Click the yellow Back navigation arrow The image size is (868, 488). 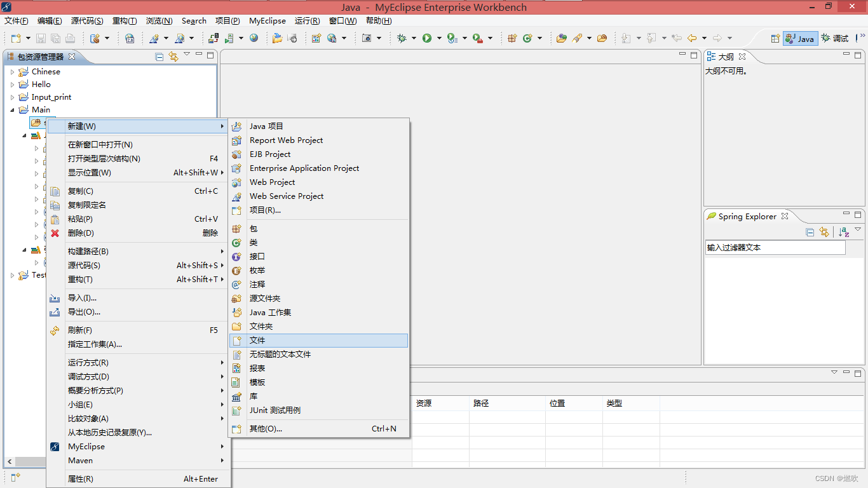click(692, 38)
